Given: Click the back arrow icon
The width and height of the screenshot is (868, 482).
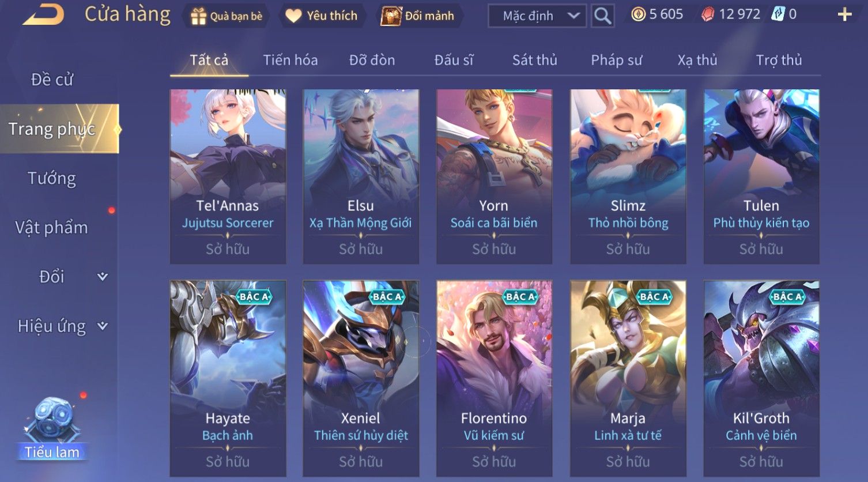Looking at the screenshot, I should pos(43,15).
